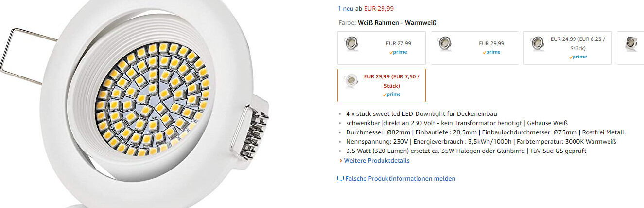
Task: Click the white lamp thumbnail in the selected option
Action: click(350, 81)
